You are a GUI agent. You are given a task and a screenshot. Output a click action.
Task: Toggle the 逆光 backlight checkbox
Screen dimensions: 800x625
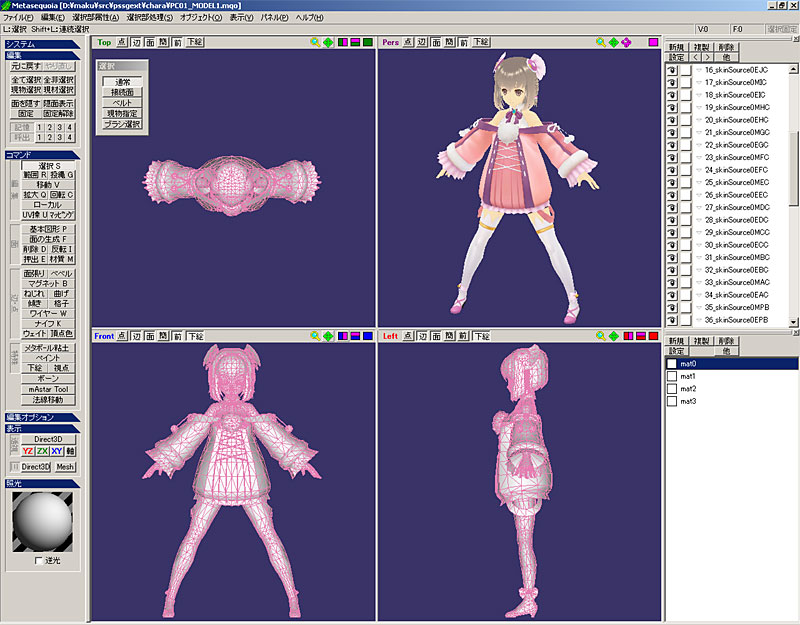(38, 560)
